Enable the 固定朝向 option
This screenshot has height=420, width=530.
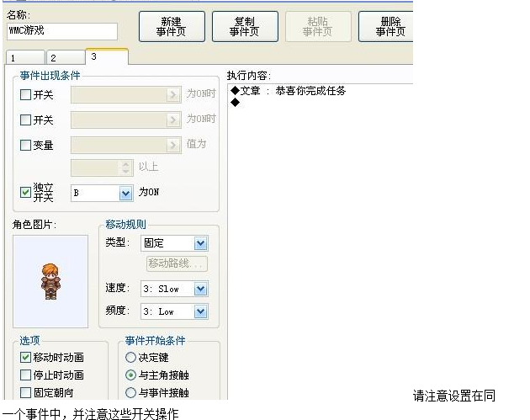coord(26,392)
